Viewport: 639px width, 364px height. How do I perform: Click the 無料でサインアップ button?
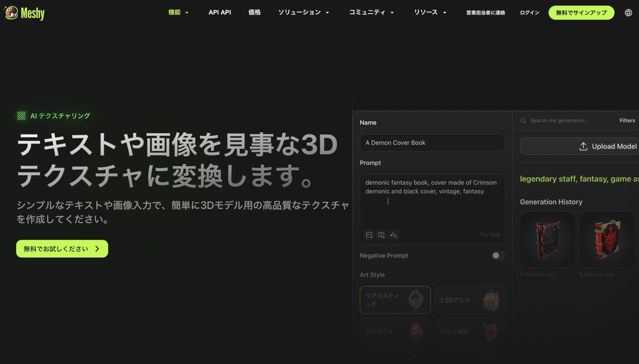click(581, 12)
